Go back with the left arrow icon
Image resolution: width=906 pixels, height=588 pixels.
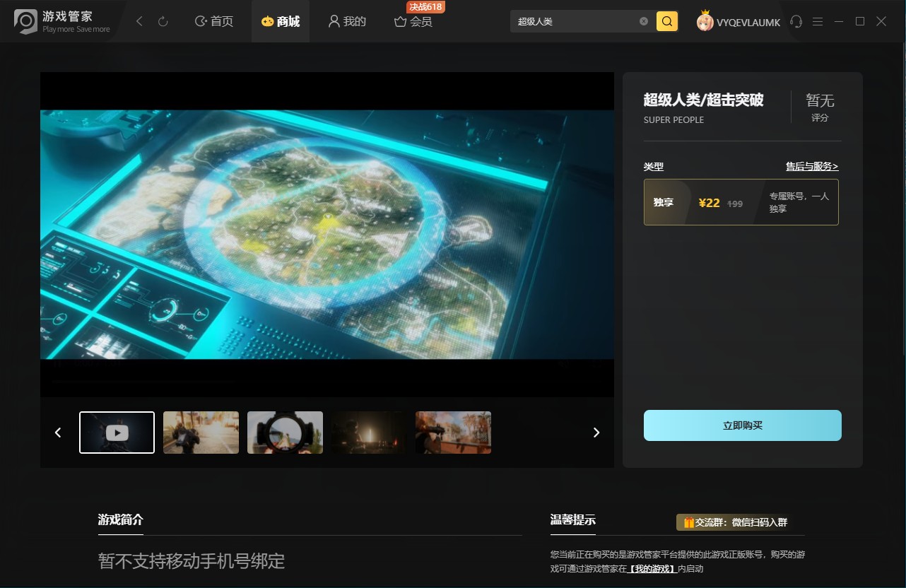[x=139, y=22]
